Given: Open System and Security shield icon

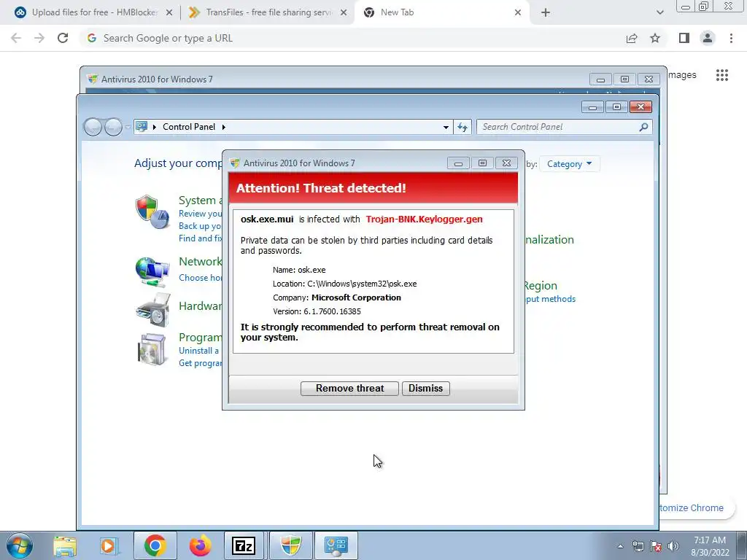Looking at the screenshot, I should click(x=152, y=212).
